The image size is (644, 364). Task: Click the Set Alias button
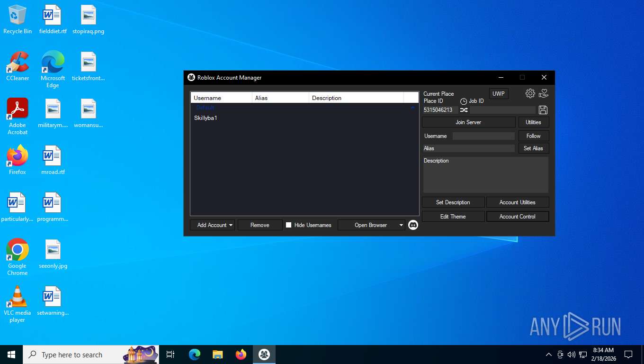click(533, 148)
